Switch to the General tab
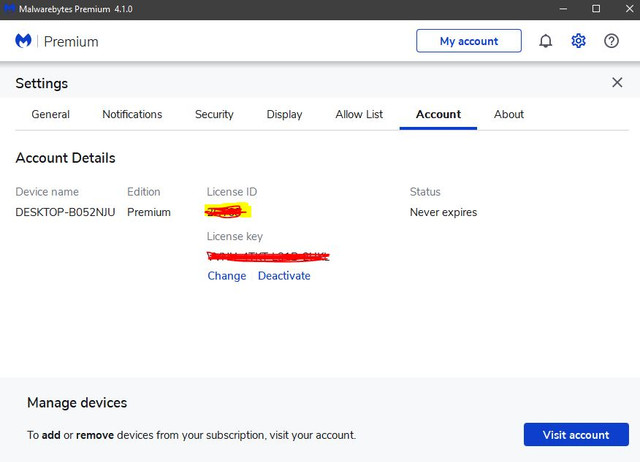This screenshot has height=462, width=640. (x=51, y=114)
